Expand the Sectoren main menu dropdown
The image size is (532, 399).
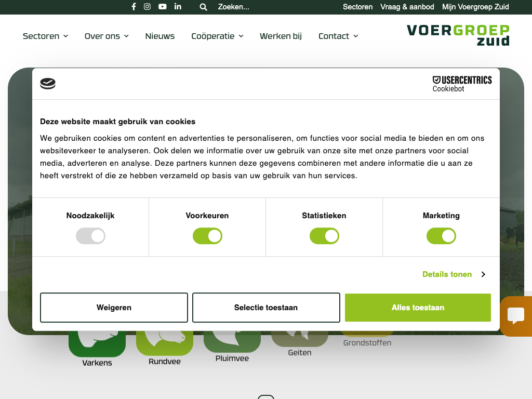tap(46, 36)
